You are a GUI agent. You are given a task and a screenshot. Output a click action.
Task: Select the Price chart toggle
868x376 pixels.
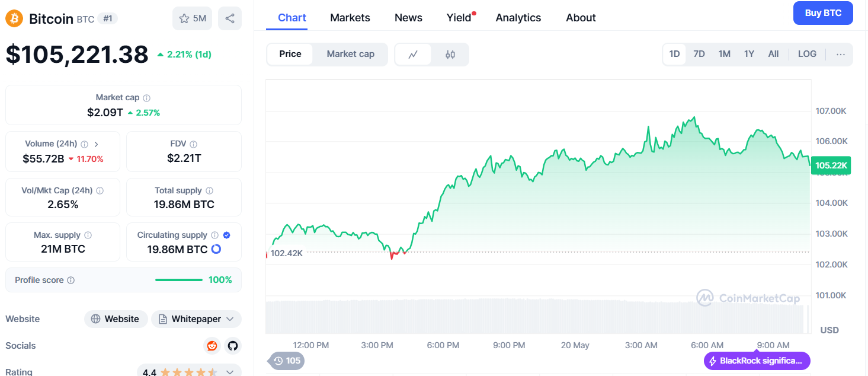coord(290,54)
